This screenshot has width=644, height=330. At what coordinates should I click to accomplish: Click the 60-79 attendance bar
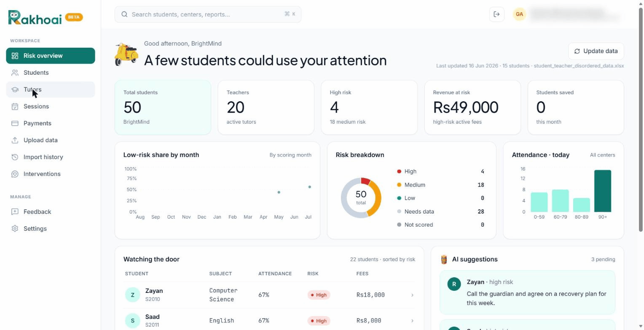[x=560, y=201]
